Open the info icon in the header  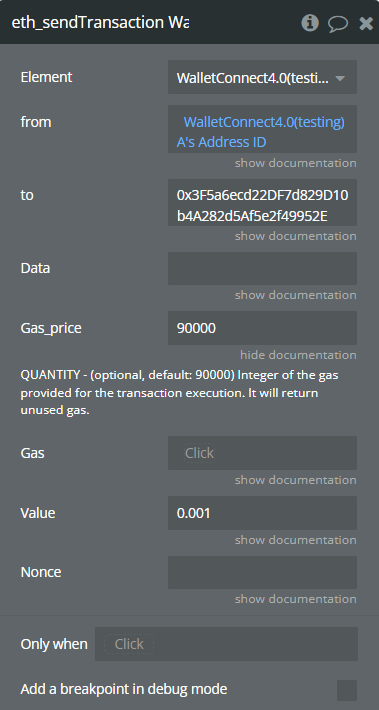tap(310, 23)
